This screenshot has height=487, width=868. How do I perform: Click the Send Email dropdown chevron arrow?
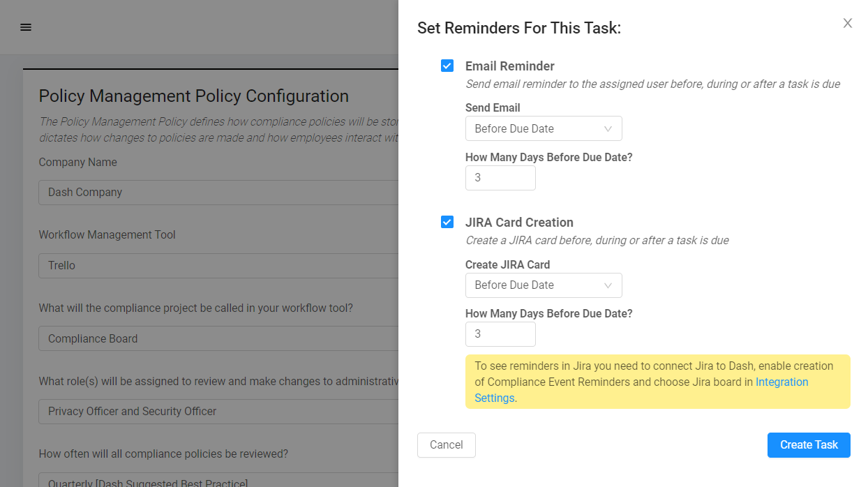608,128
